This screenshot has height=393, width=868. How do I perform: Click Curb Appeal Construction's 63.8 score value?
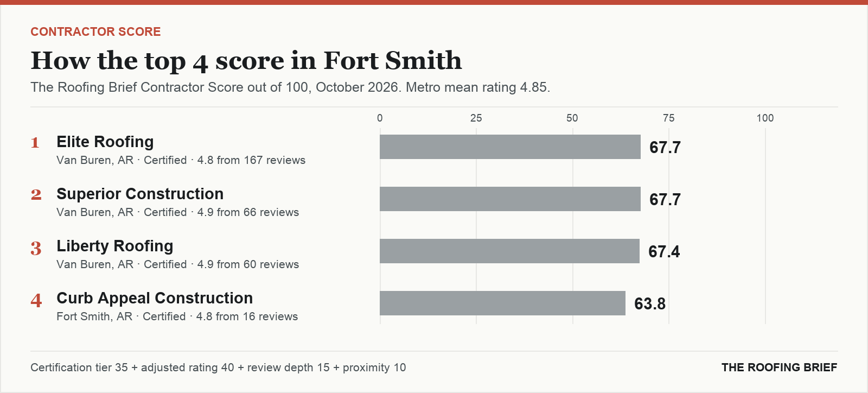tap(650, 303)
